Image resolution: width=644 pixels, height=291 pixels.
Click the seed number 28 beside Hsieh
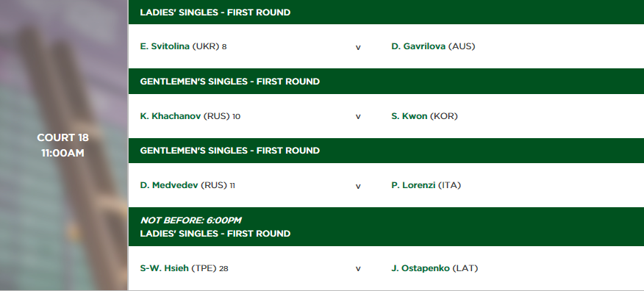pos(223,269)
